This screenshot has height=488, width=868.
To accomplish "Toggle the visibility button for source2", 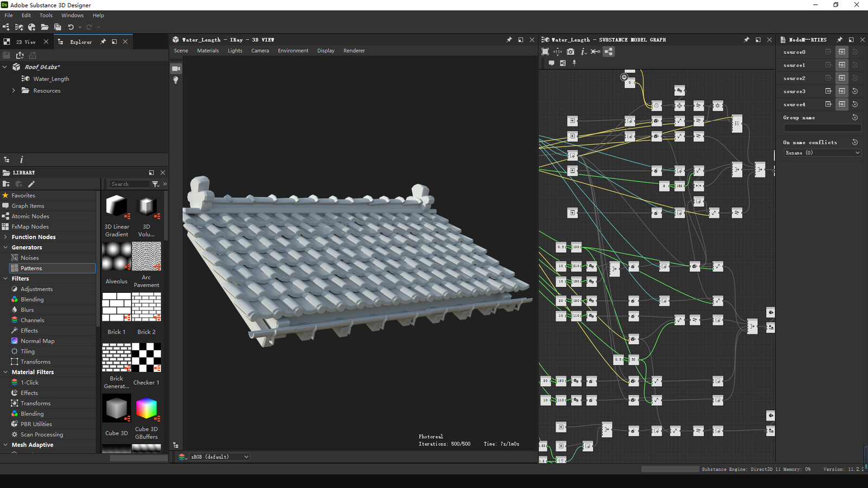I will coord(842,78).
